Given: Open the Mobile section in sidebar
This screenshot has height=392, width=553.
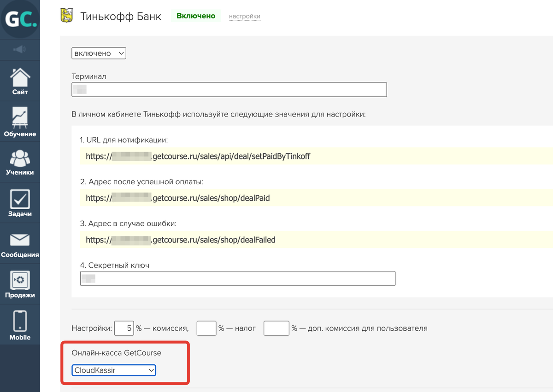Looking at the screenshot, I should pos(20,325).
